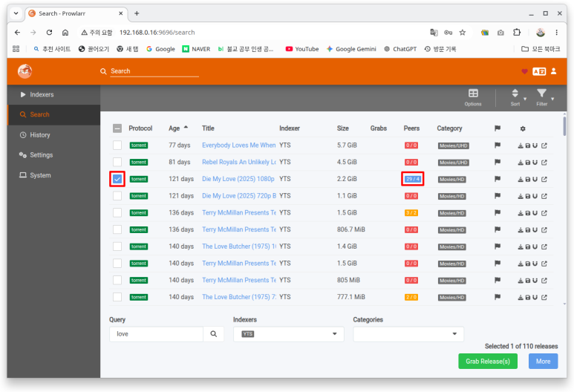Open the language translate icon in the header
The height and width of the screenshot is (392, 574).
(539, 71)
